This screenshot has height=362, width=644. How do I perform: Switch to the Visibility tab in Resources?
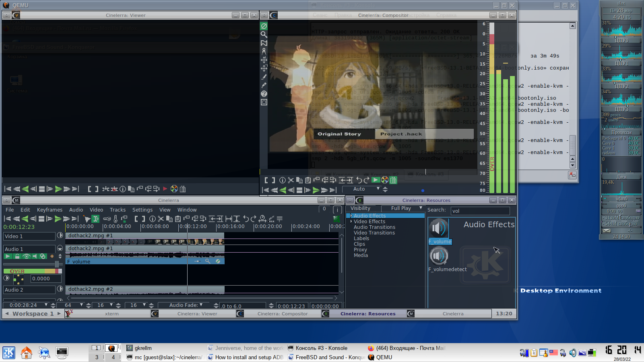(360, 208)
